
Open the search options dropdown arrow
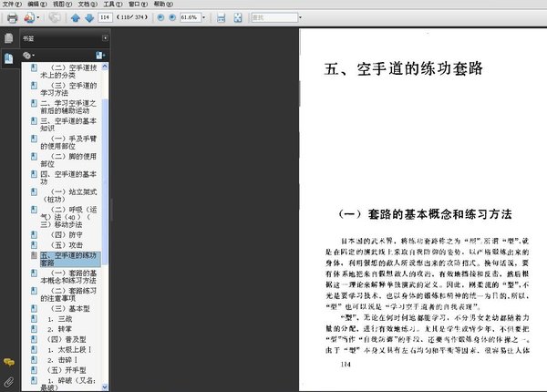tap(300, 17)
